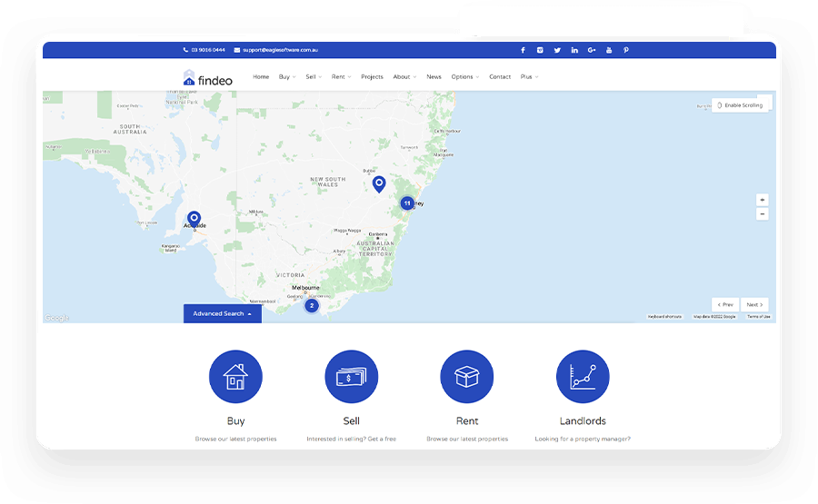Viewport: 818px width, 504px height.
Task: Select the Landlords chart icon
Action: tap(583, 377)
